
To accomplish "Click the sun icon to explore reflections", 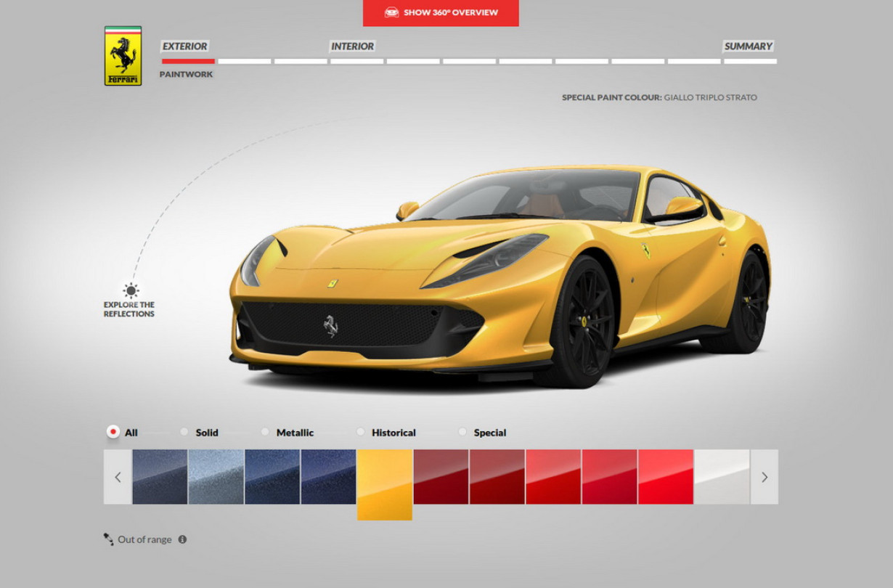I will [x=131, y=291].
